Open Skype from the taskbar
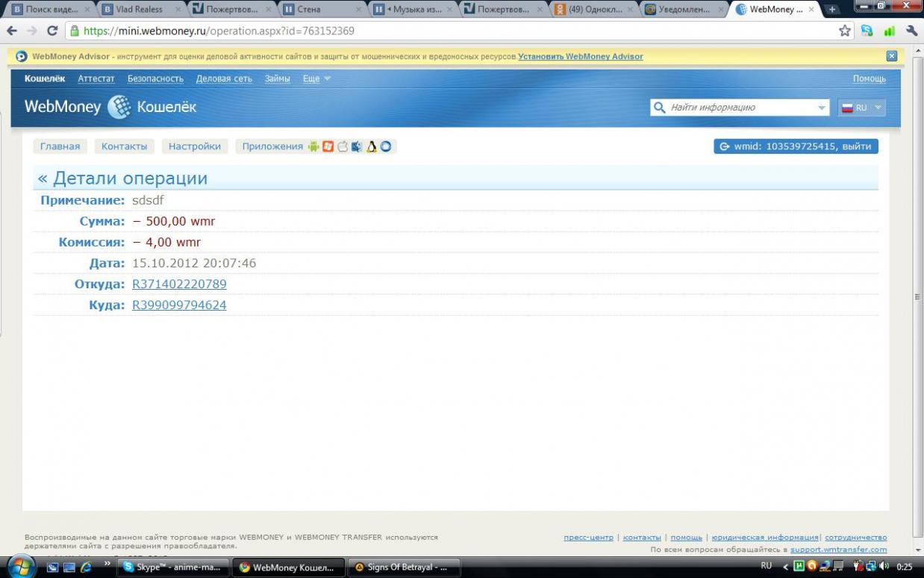This screenshot has width=924, height=578. 172,567
